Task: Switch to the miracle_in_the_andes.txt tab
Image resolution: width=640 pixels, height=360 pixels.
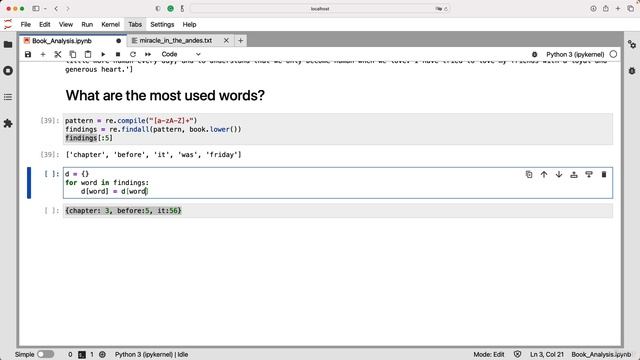Action: coord(176,41)
